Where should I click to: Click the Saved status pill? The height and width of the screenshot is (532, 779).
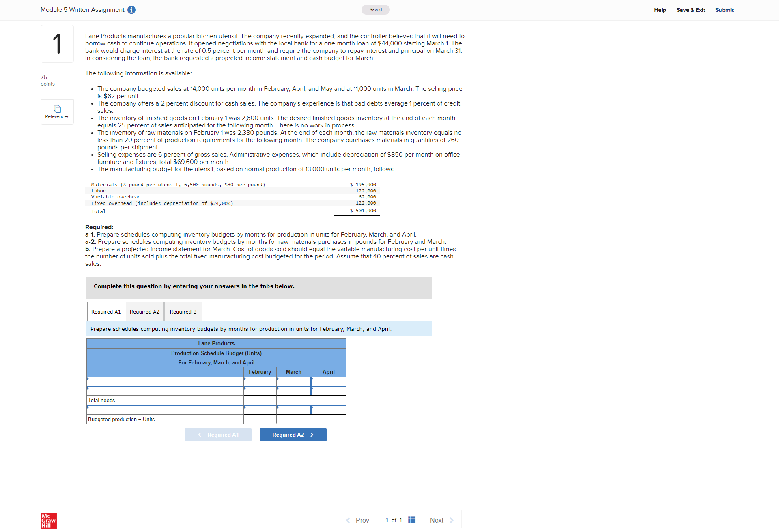[x=375, y=9]
